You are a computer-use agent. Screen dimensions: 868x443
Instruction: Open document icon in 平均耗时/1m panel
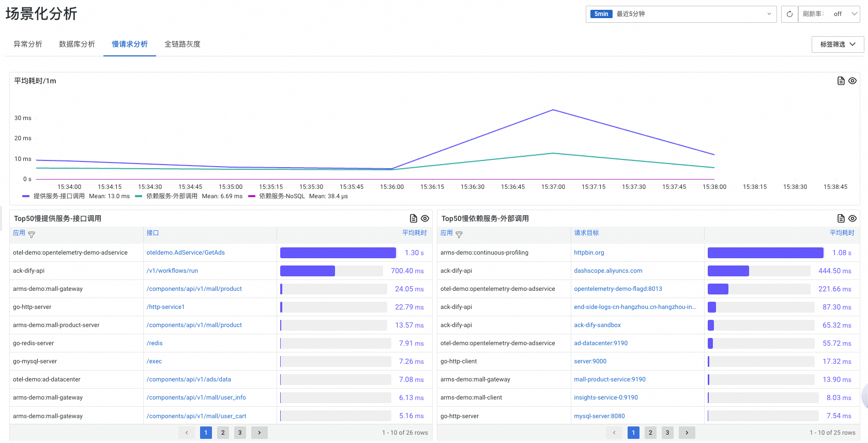click(841, 81)
